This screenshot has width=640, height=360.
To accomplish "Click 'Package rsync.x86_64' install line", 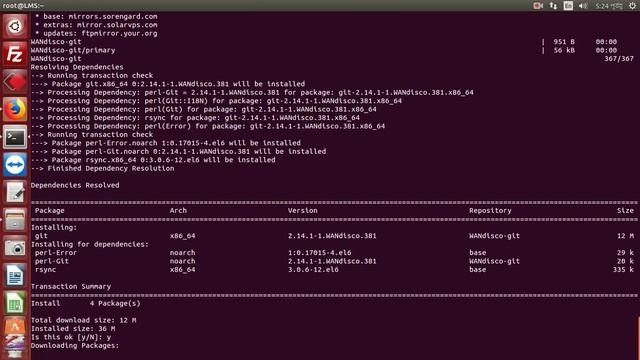I will pos(153,160).
